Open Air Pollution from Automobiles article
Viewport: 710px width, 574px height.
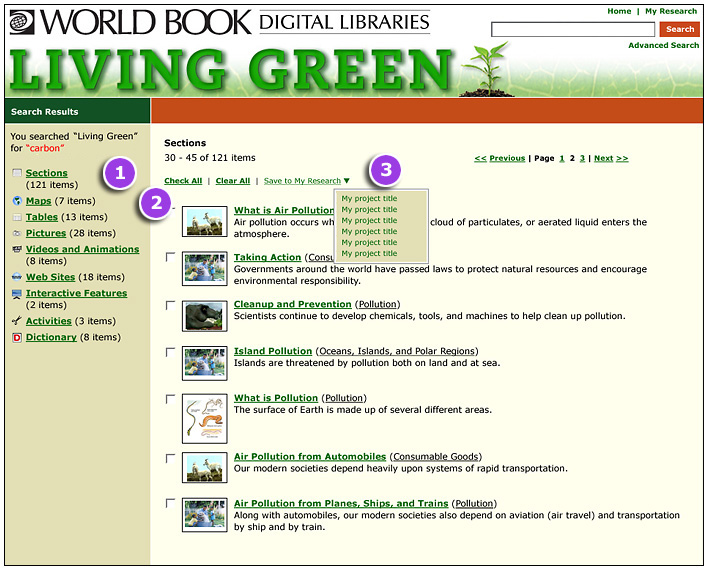point(310,457)
